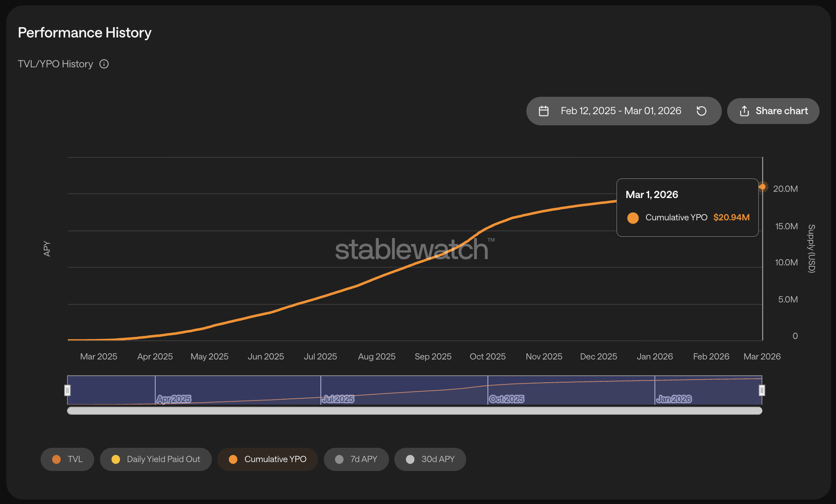
Task: Click the Jan 2026 marker in navigator
Action: pyautogui.click(x=674, y=399)
